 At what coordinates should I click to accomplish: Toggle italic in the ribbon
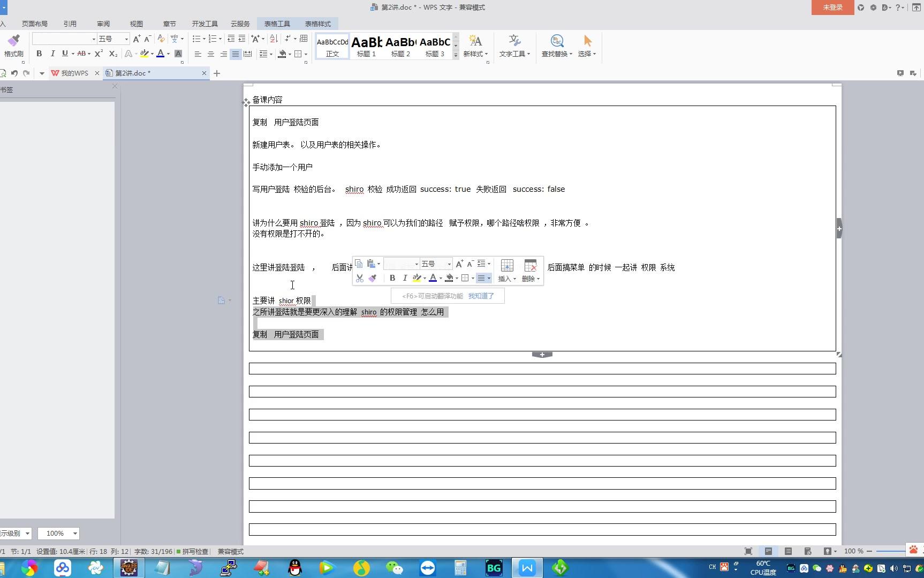(x=52, y=54)
